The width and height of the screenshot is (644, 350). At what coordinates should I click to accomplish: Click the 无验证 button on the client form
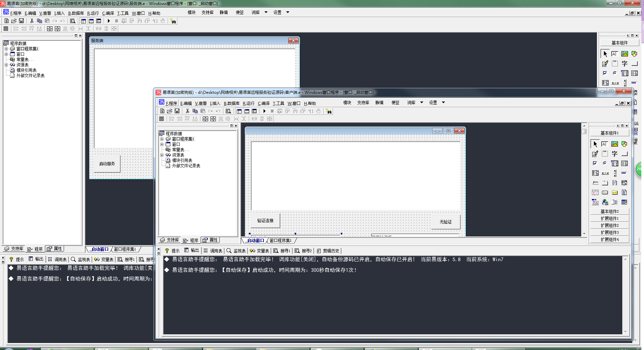pos(446,222)
